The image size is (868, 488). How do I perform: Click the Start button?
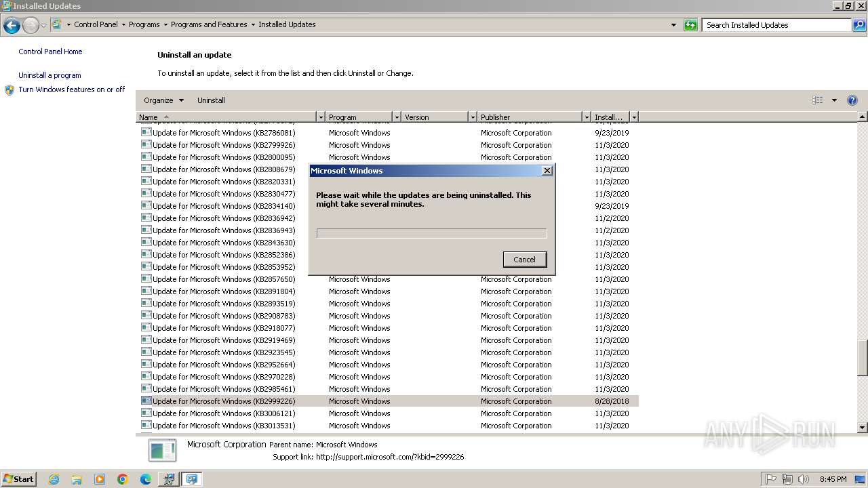[19, 479]
